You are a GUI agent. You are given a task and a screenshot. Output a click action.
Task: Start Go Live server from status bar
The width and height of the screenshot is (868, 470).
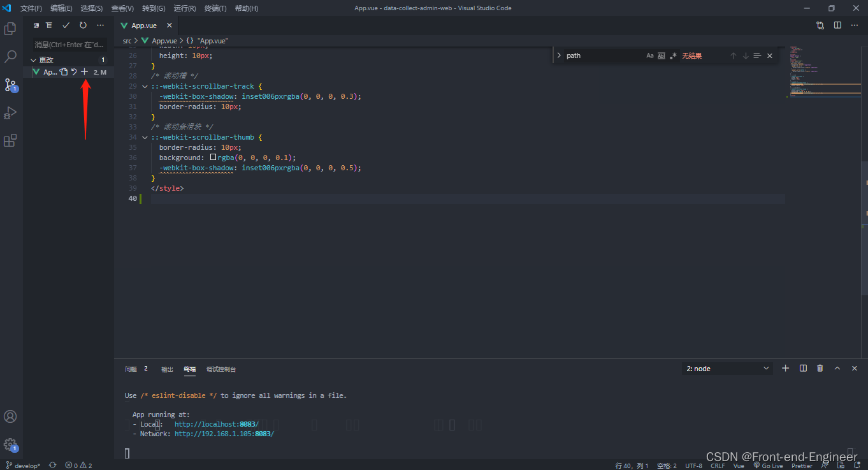pyautogui.click(x=768, y=466)
